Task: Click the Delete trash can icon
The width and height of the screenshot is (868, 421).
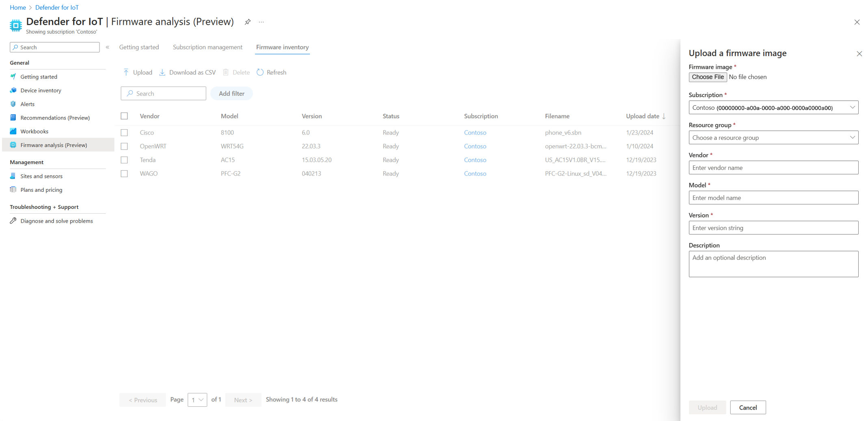Action: point(226,72)
